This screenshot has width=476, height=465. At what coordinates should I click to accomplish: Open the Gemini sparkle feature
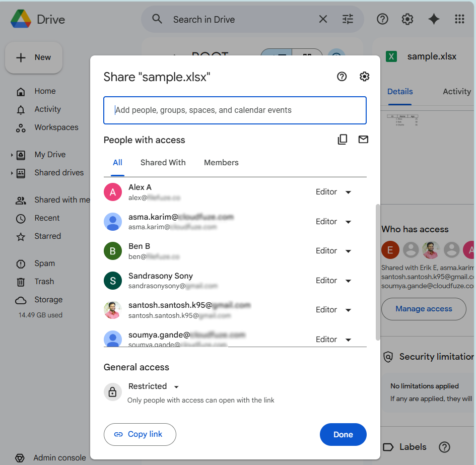[434, 19]
